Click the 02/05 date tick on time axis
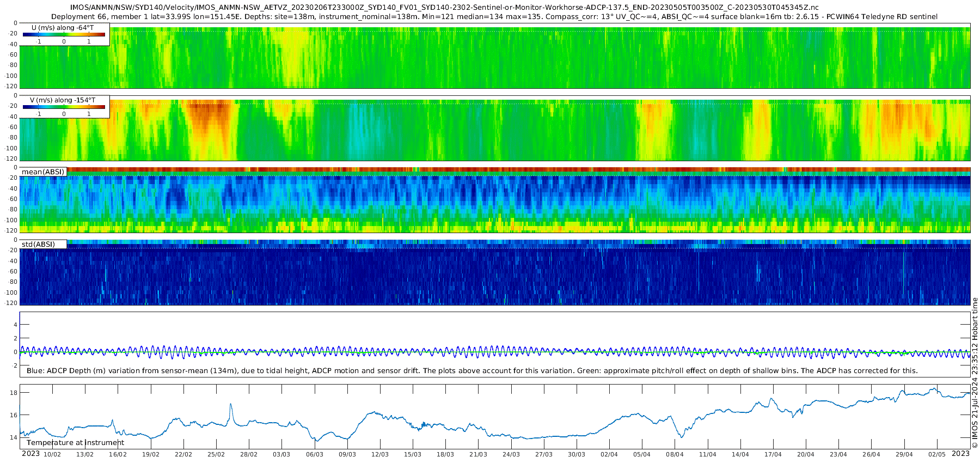Screen dimensions: 980x463 pos(936,454)
